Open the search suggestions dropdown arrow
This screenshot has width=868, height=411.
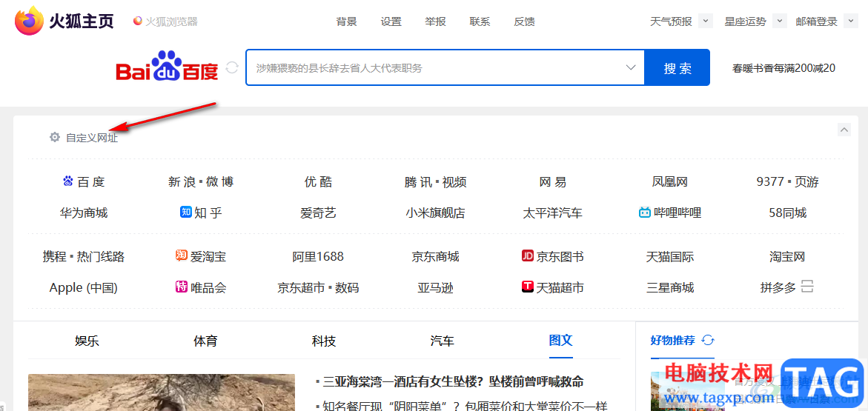click(x=631, y=67)
